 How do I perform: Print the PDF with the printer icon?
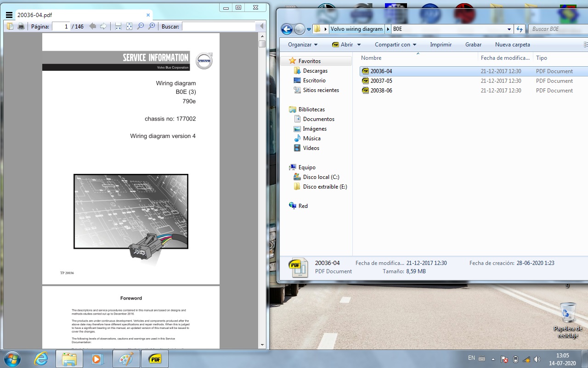click(x=21, y=27)
